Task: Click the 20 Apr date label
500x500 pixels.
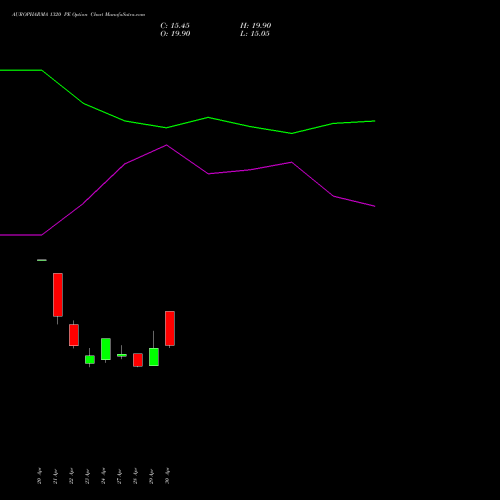Action: [39, 476]
